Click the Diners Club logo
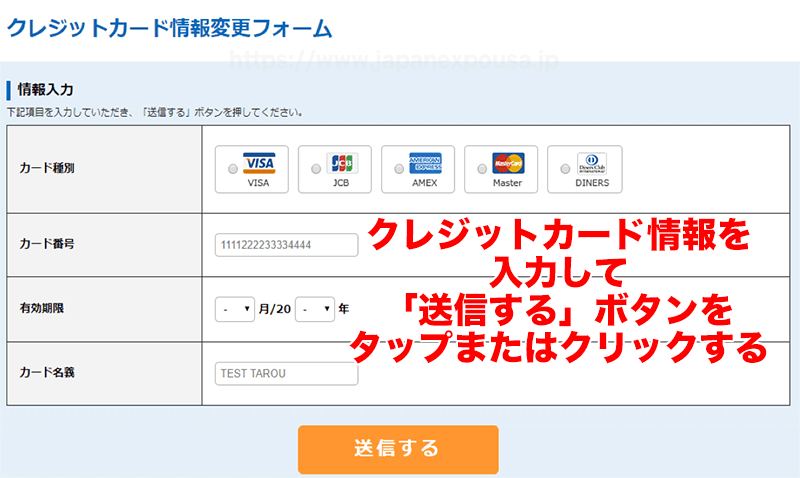Image resolution: width=800 pixels, height=478 pixels. coord(592,163)
